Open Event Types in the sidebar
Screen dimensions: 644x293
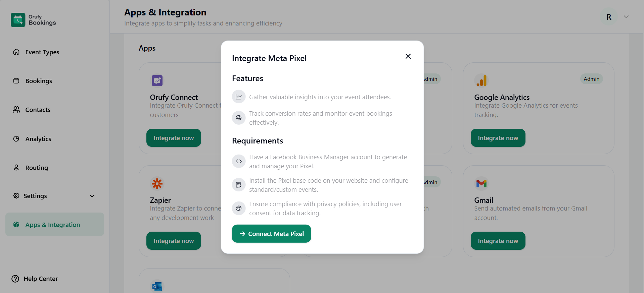point(42,52)
